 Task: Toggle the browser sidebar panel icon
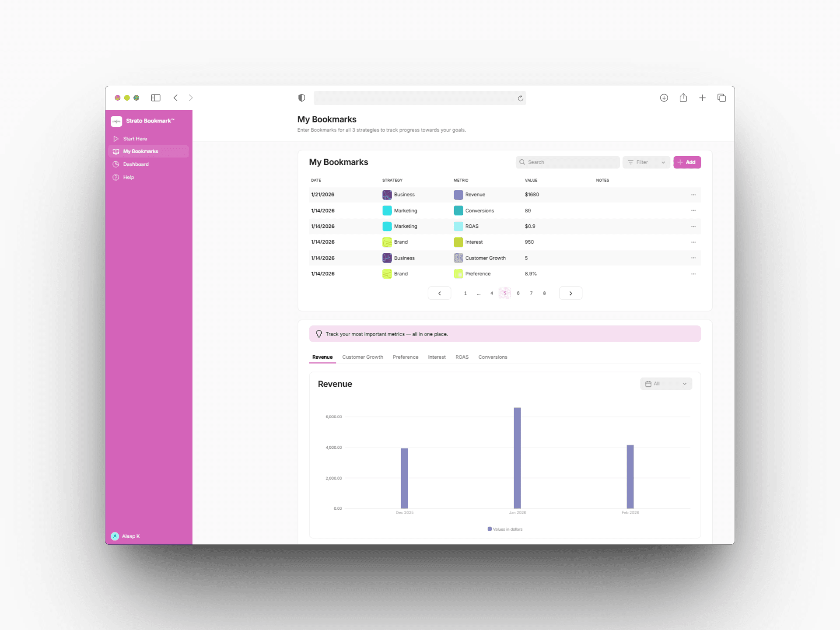(x=156, y=98)
